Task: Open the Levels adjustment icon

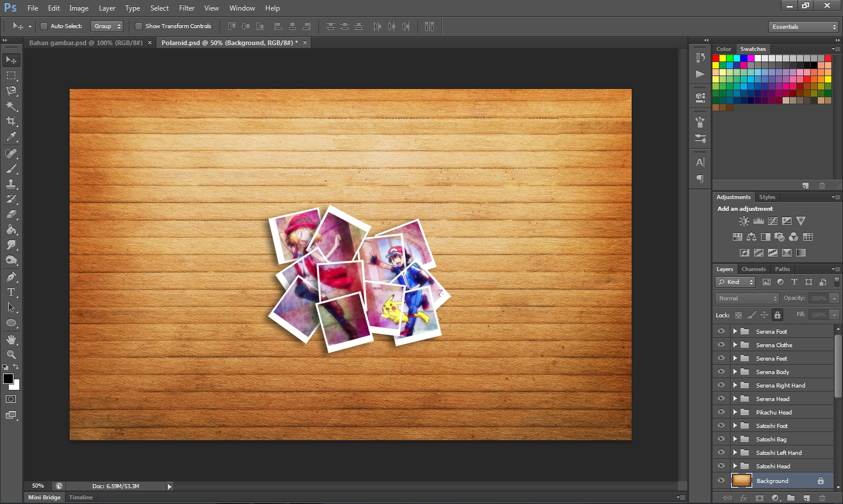Action: click(758, 221)
